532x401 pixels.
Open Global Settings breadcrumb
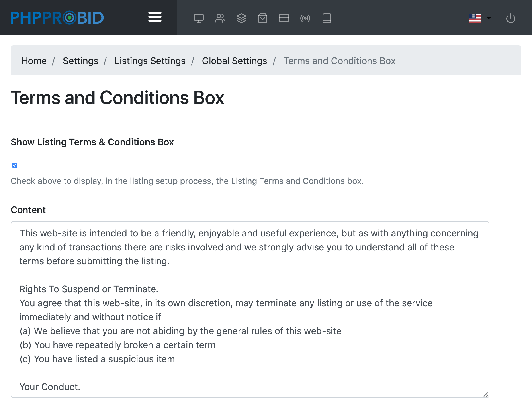[234, 61]
